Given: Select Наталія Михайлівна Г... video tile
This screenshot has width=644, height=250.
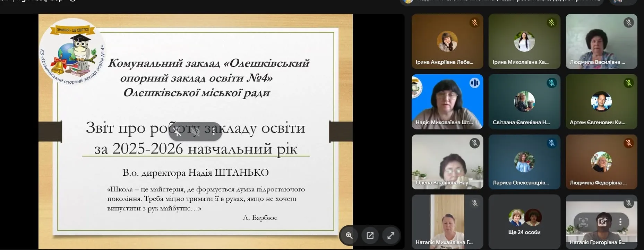Looking at the screenshot, I should pyautogui.click(x=447, y=222).
